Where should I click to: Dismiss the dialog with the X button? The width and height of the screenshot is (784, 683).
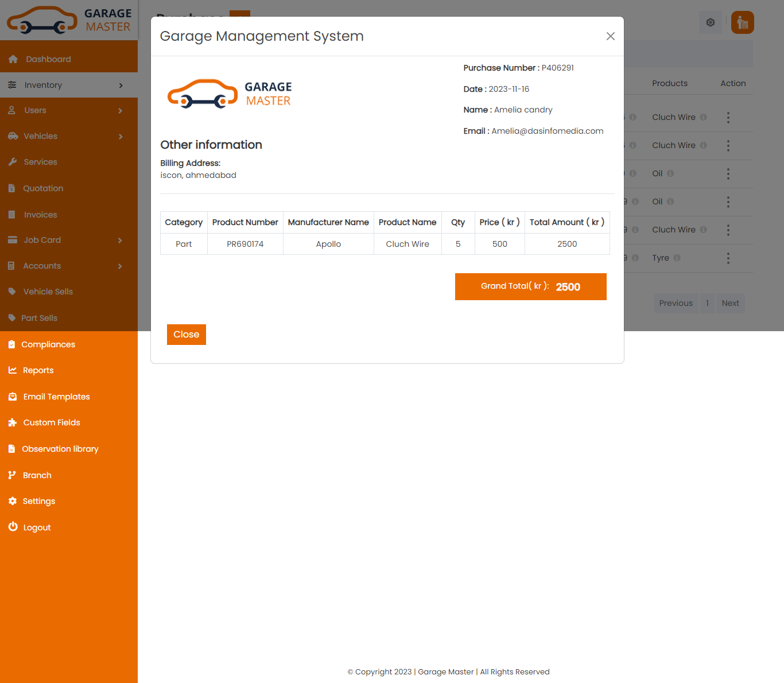[x=610, y=36]
